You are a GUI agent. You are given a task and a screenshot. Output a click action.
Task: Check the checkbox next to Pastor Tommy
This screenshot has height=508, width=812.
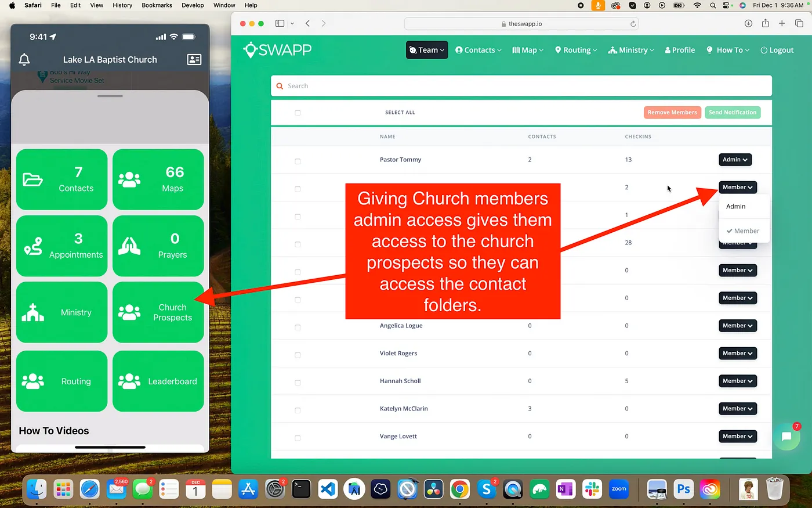pos(298,161)
